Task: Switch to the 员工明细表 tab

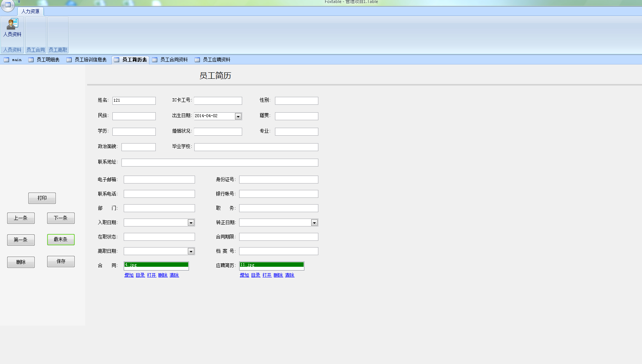Action: (44, 60)
